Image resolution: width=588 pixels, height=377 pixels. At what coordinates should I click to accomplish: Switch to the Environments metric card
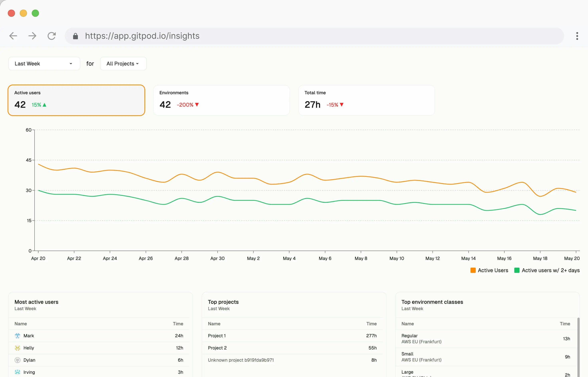pos(221,100)
